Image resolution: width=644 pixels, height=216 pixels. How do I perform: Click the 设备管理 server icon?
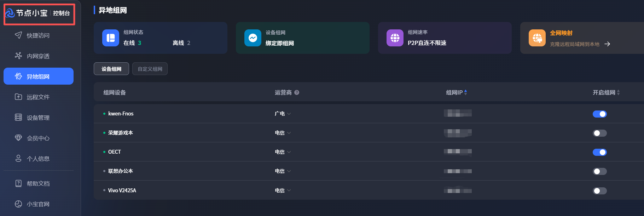(18, 117)
